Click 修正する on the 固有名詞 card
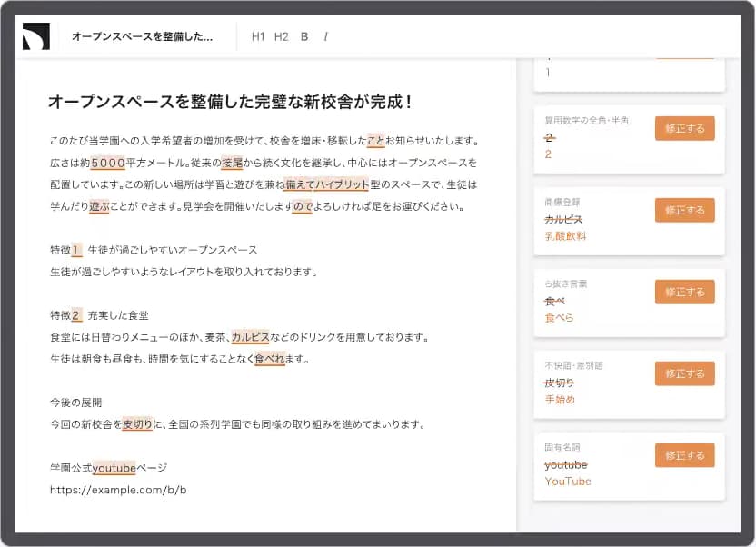Viewport: 756px width, 547px height. tap(684, 455)
